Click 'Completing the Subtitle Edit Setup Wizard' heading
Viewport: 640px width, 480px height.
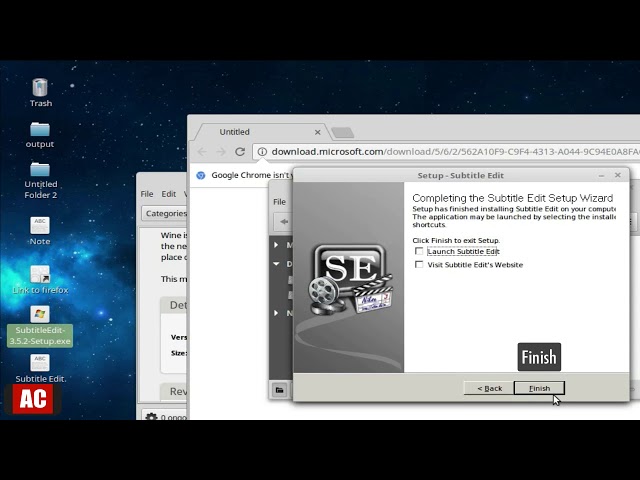513,198
